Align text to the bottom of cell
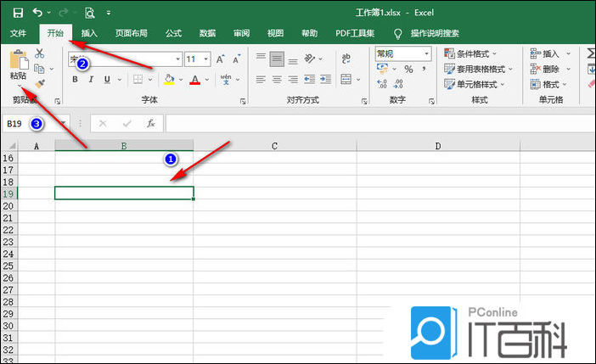The image size is (596, 364). point(293,62)
